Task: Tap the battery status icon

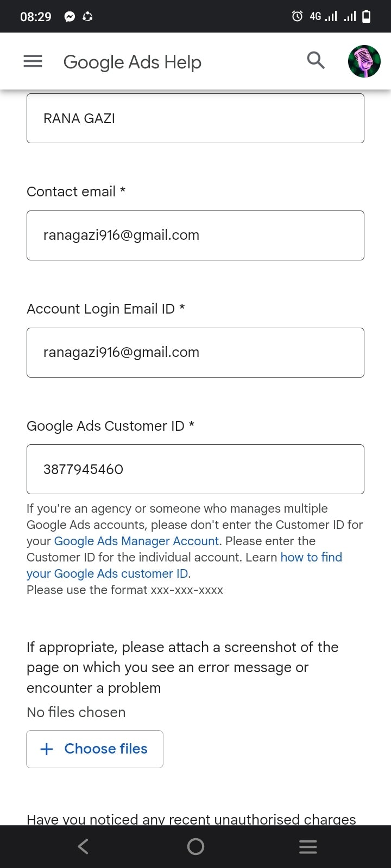Action: (x=367, y=16)
